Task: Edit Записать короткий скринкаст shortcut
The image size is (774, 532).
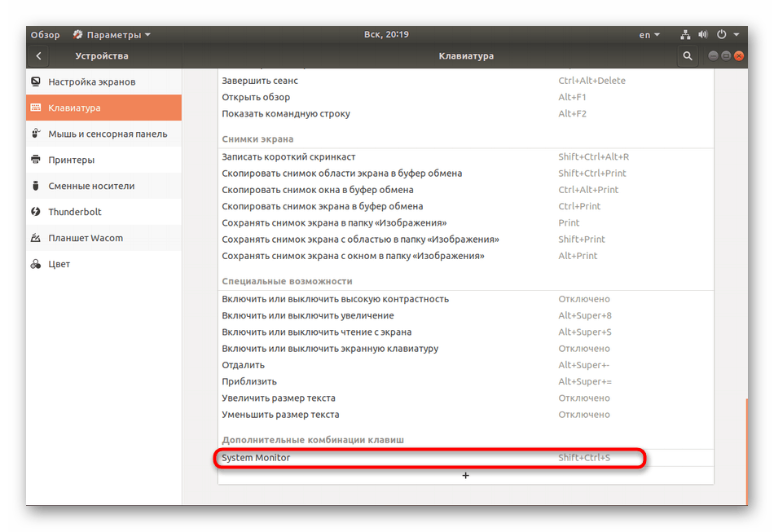Action: pos(465,157)
